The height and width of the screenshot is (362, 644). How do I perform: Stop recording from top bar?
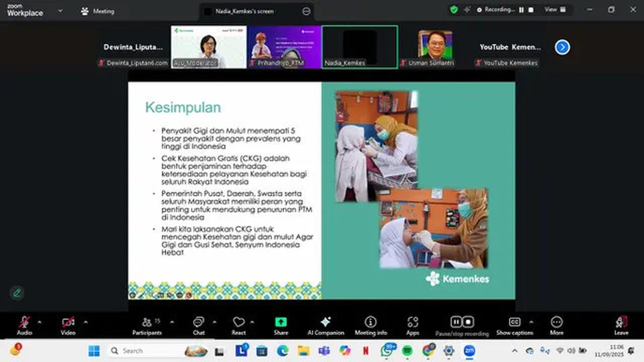530,10
